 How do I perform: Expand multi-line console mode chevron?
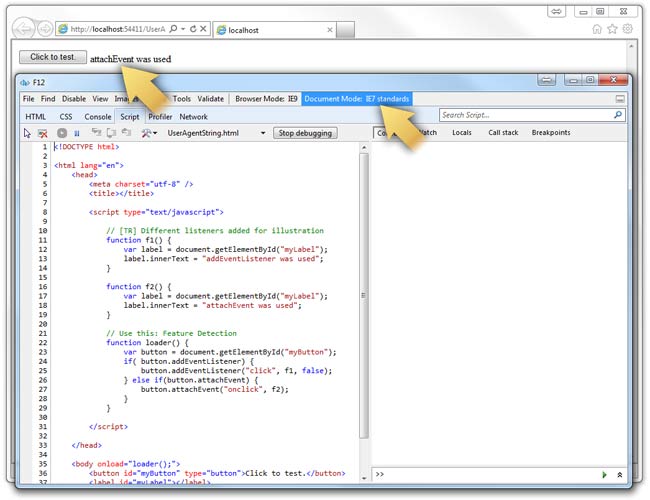[x=620, y=475]
